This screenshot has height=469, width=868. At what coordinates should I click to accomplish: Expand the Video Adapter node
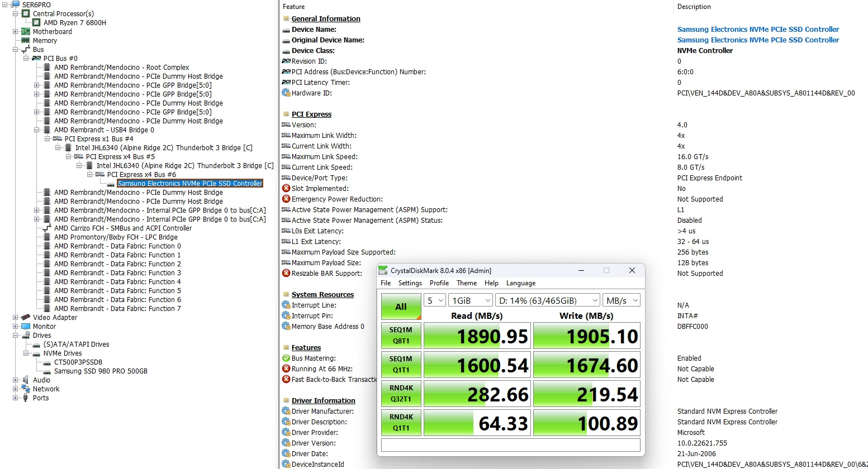click(16, 317)
